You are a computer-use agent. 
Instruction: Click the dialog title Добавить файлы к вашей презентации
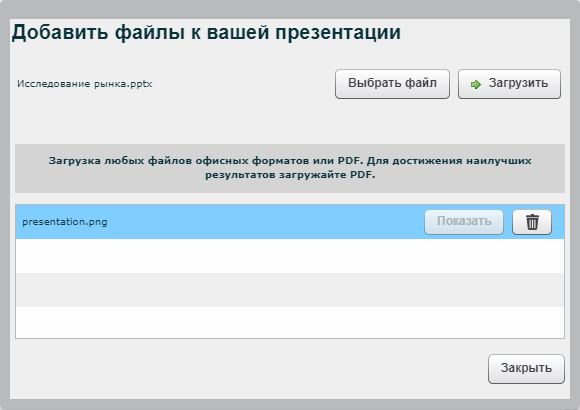click(x=206, y=32)
